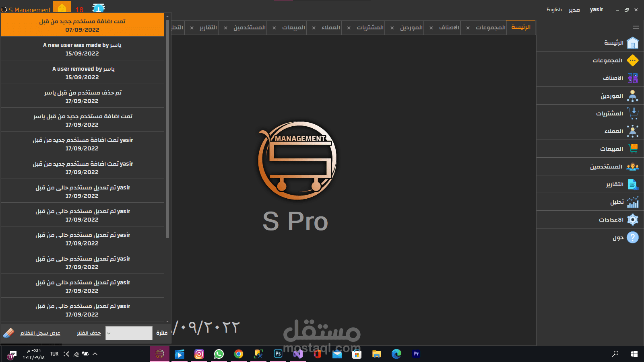Open Visual Studio from the taskbar

pos(298,354)
